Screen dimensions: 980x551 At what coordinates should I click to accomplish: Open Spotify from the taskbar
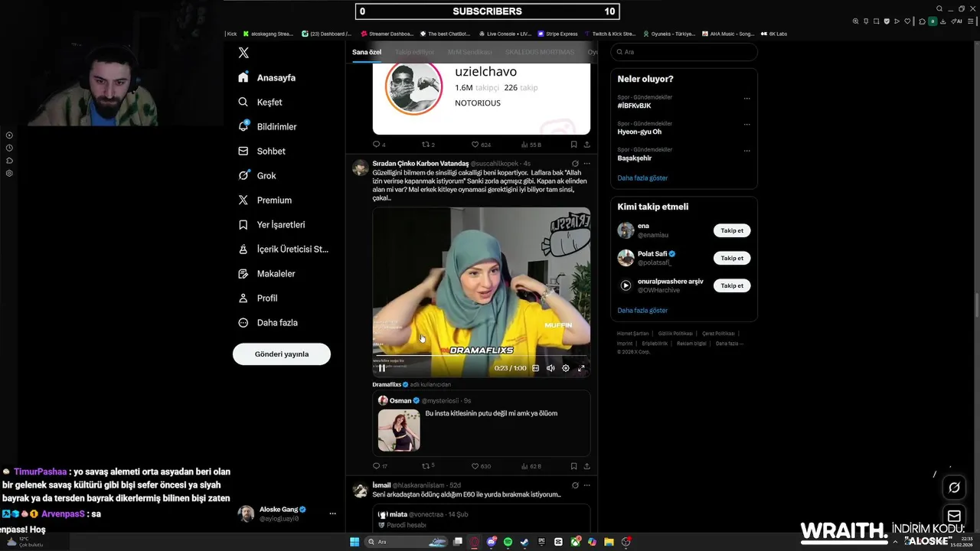508,542
